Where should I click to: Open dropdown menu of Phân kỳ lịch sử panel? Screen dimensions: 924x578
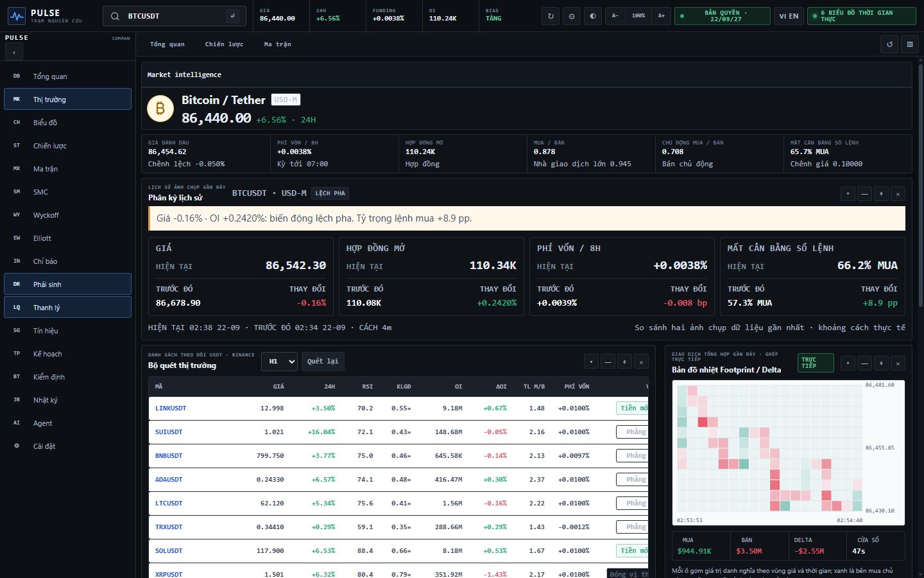848,193
